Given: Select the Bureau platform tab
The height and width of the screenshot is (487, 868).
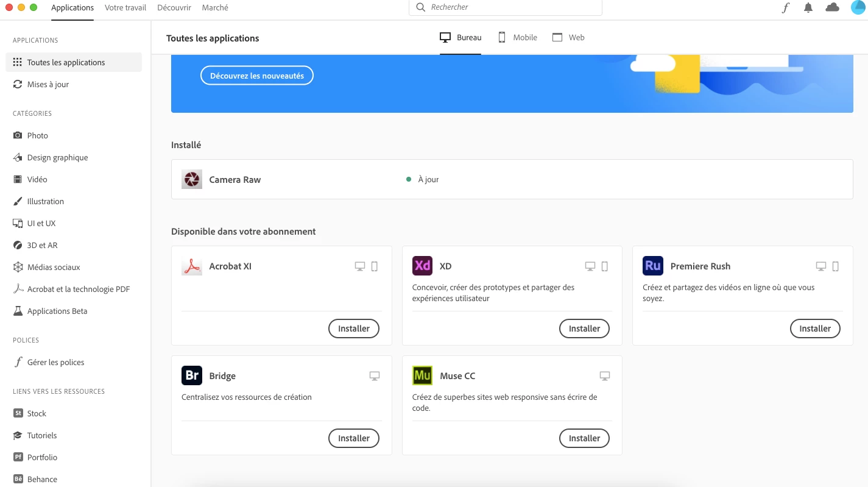Looking at the screenshot, I should point(460,38).
